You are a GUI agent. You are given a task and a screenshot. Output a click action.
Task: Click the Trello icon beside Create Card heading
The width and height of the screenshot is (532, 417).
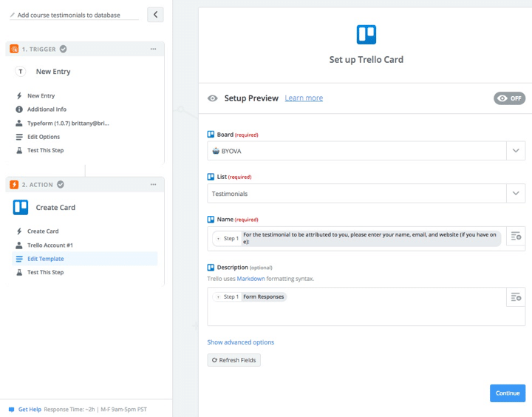pos(21,208)
